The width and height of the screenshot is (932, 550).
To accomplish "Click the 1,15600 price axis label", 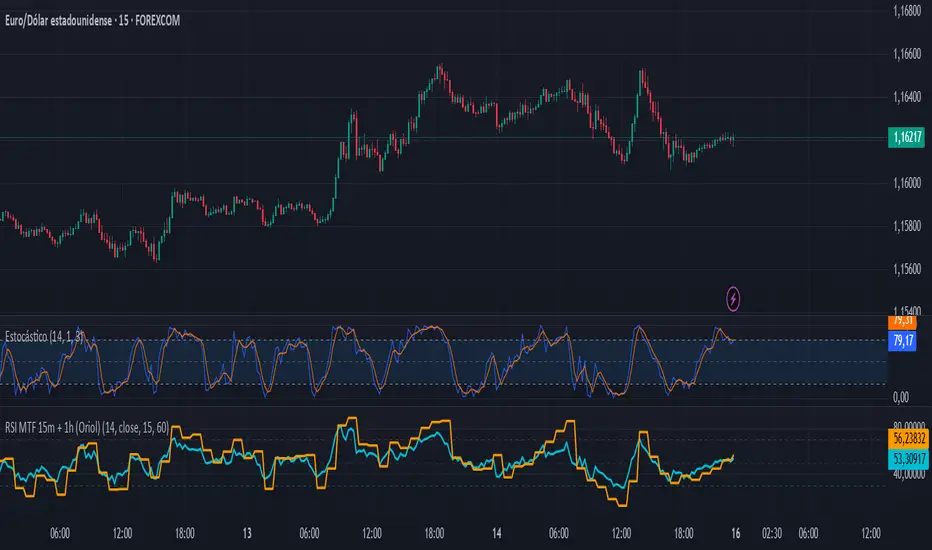I will pos(907,269).
